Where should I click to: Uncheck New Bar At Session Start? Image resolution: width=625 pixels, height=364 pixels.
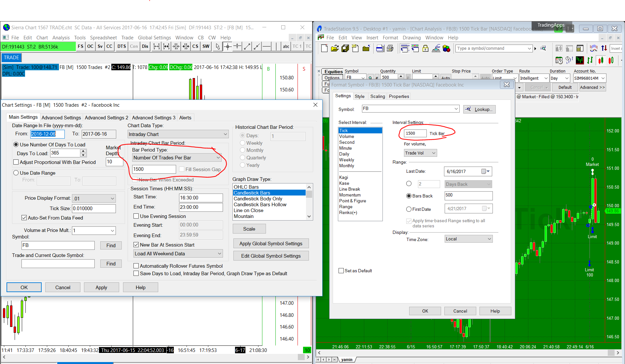point(136,245)
